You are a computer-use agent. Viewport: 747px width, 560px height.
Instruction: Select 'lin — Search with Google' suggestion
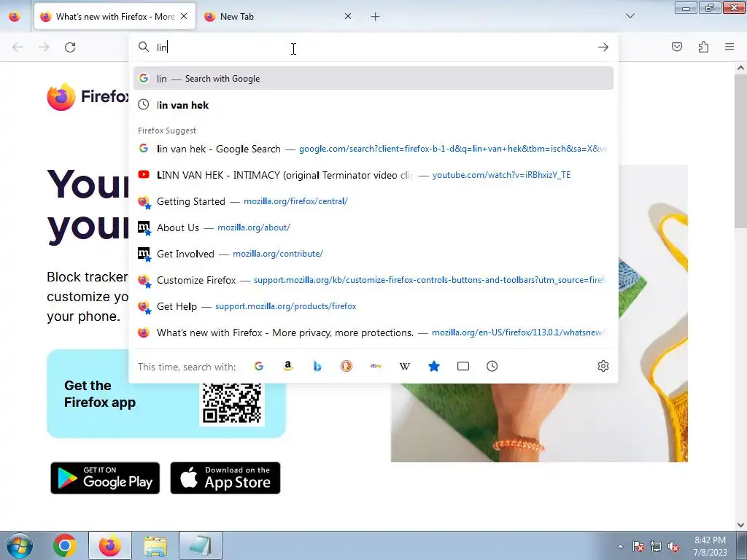(x=373, y=79)
